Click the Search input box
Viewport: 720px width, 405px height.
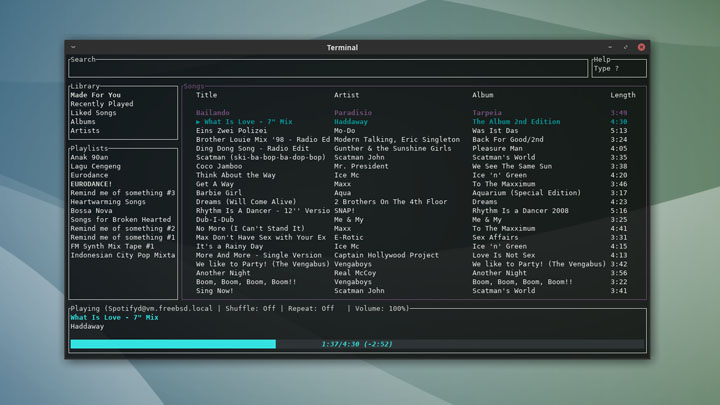[328, 68]
